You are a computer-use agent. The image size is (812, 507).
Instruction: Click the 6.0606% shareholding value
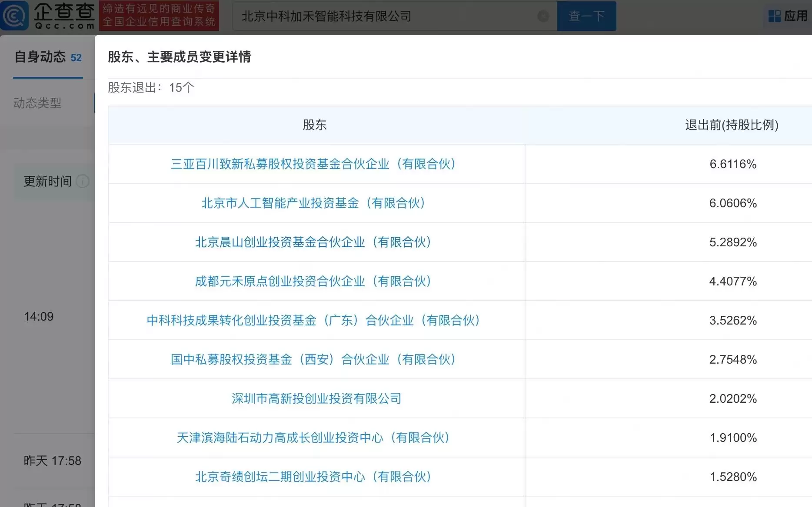click(x=733, y=203)
